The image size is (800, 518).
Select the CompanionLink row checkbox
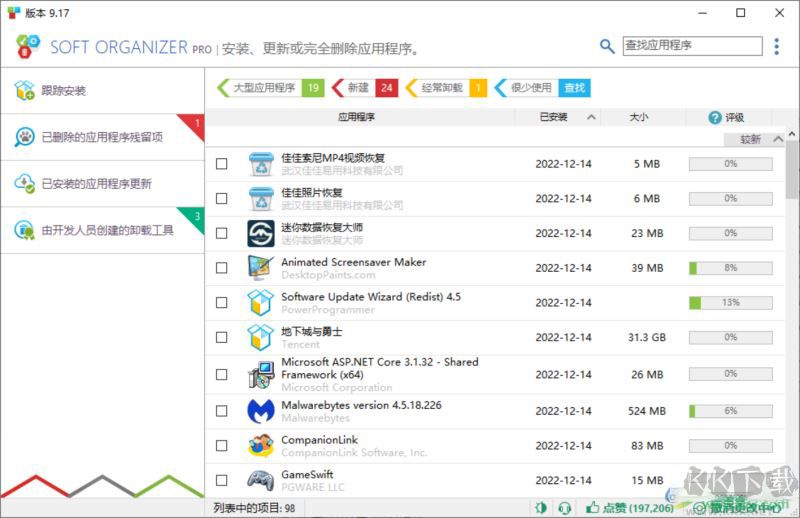pyautogui.click(x=222, y=445)
